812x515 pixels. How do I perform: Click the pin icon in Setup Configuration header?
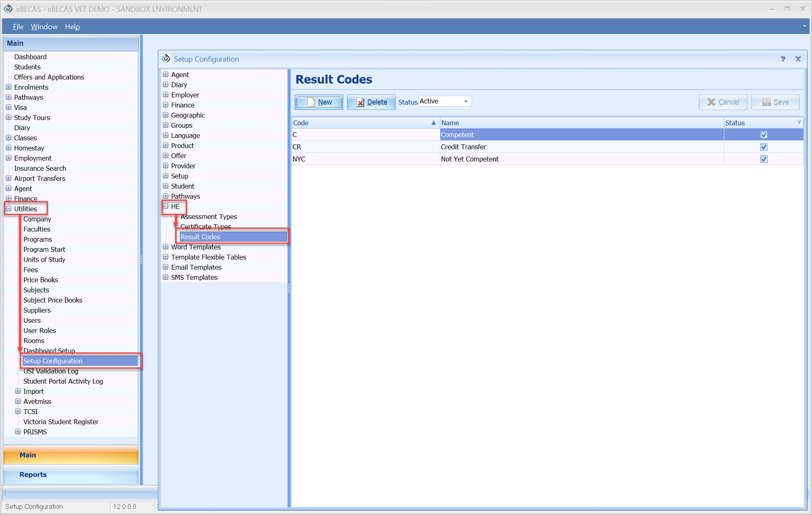click(783, 59)
